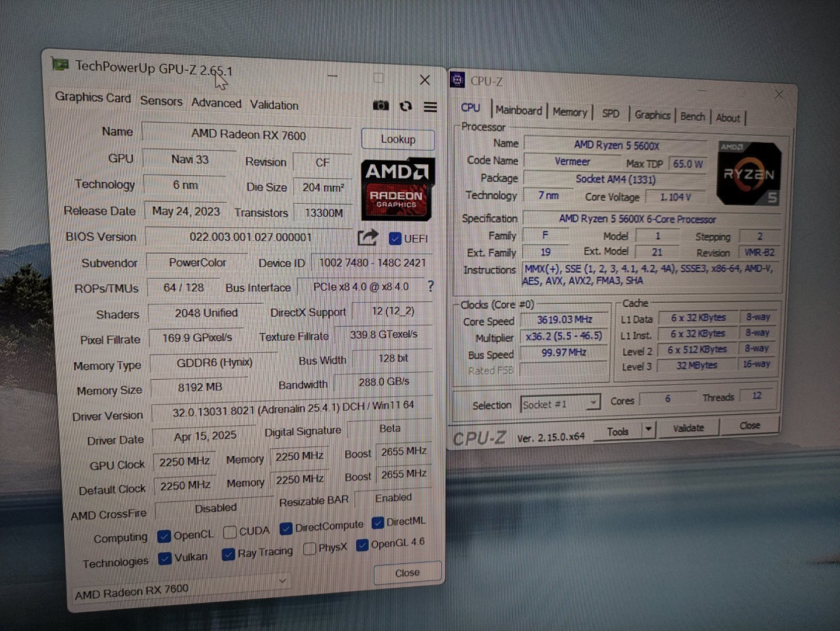The height and width of the screenshot is (631, 840).
Task: Toggle the UEFI checkbox
Action: pyautogui.click(x=395, y=238)
